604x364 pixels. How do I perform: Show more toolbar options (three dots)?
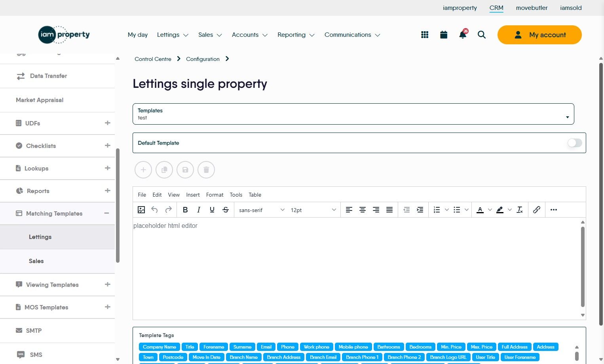pyautogui.click(x=554, y=210)
